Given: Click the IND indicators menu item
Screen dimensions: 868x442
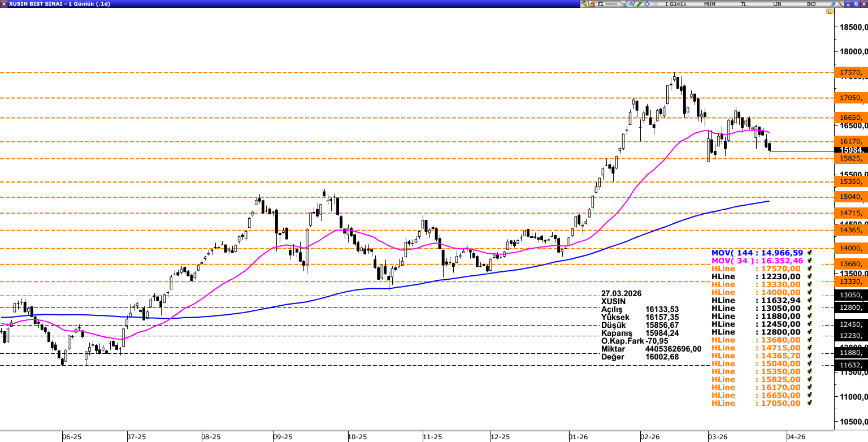Looking at the screenshot, I should [811, 4].
